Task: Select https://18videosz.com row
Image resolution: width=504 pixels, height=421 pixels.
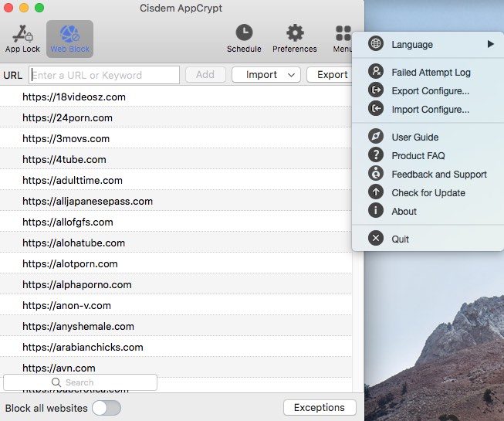Action: [x=175, y=97]
